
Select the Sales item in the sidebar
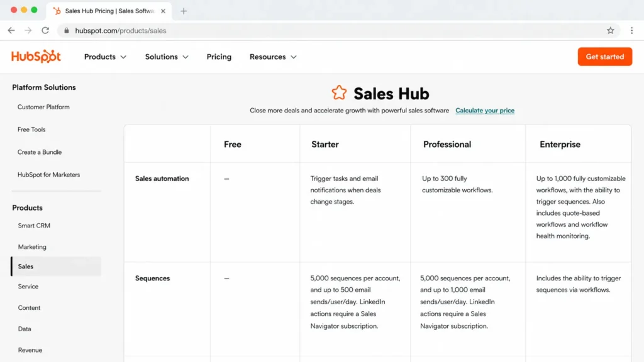click(x=56, y=266)
